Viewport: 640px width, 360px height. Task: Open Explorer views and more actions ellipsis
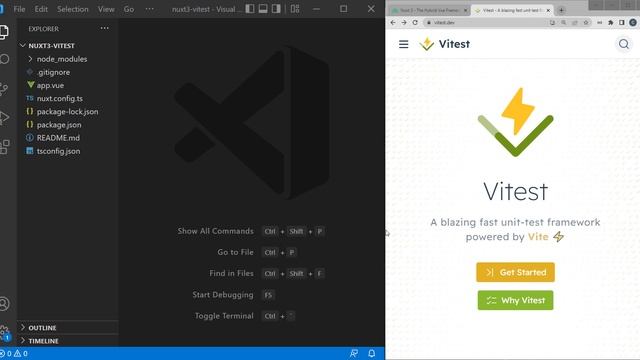[104, 29]
